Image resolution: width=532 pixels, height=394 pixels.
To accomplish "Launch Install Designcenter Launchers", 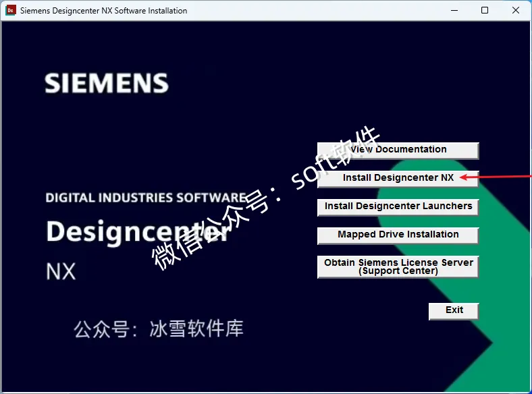I will (x=398, y=207).
